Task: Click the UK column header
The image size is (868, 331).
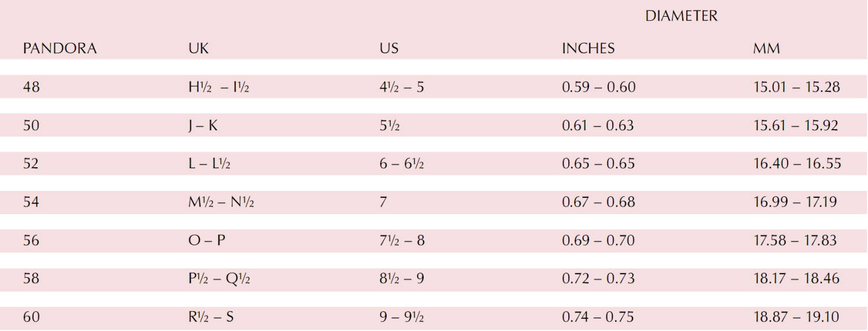Action: coord(198,49)
